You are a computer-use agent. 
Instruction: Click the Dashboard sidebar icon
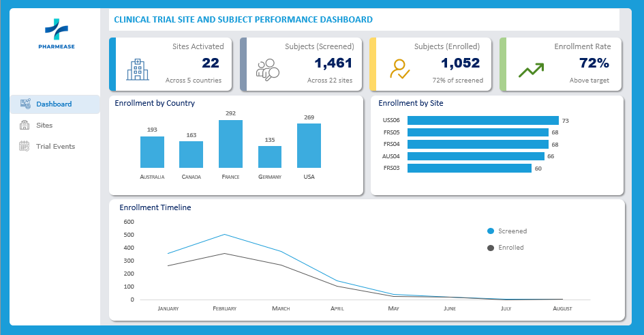[25, 104]
